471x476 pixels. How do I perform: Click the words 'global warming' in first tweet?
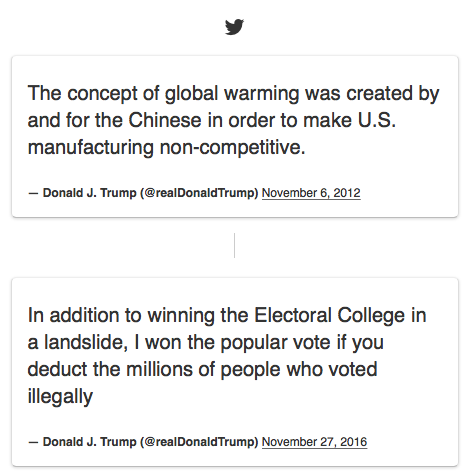click(232, 93)
